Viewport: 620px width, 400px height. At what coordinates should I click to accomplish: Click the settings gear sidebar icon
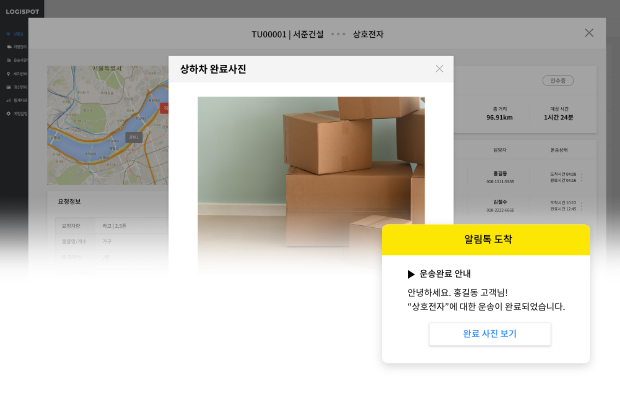pos(9,114)
